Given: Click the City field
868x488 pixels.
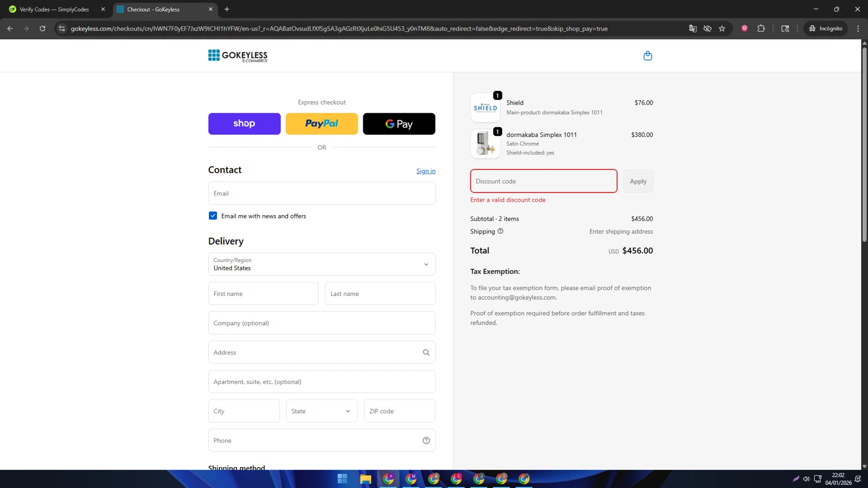Looking at the screenshot, I should point(244,411).
